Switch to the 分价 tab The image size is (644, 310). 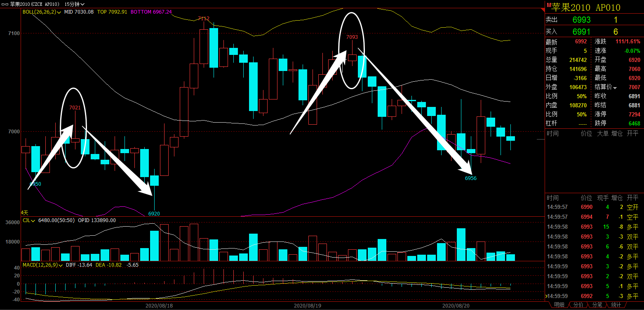coord(578,305)
